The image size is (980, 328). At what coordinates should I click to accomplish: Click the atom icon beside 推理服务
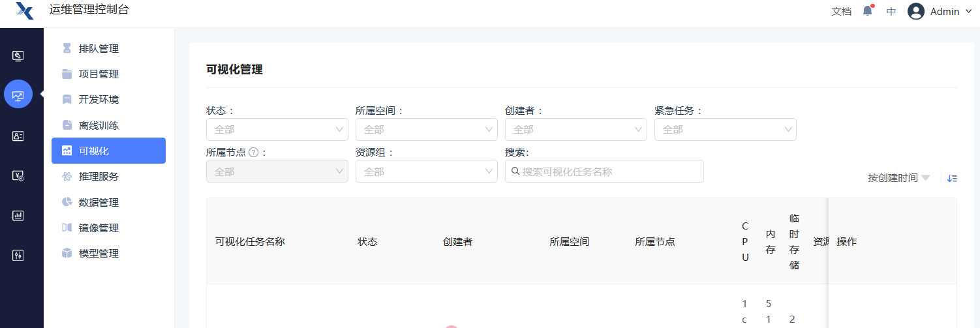[x=67, y=176]
